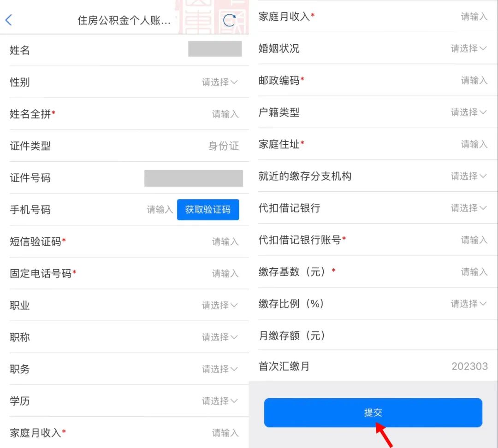Viewport: 498px width, 448px height.
Task: Tap the back arrow icon
Action: 9,20
